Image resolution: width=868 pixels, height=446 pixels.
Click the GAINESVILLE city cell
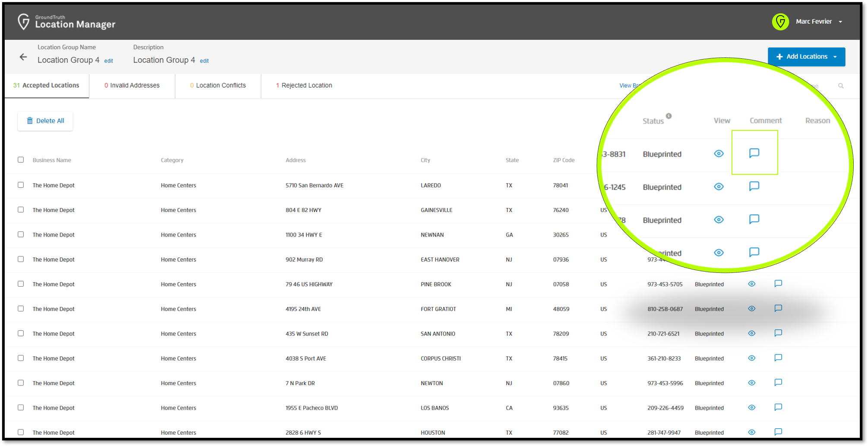point(437,210)
